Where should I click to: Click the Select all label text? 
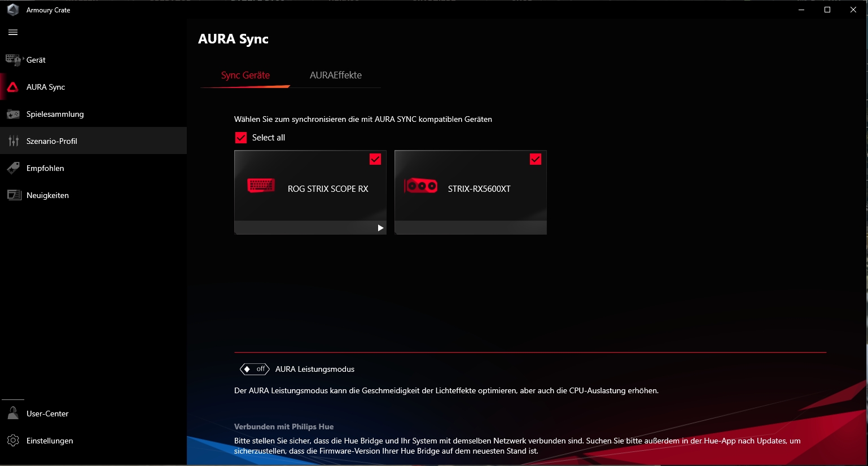[x=269, y=138]
